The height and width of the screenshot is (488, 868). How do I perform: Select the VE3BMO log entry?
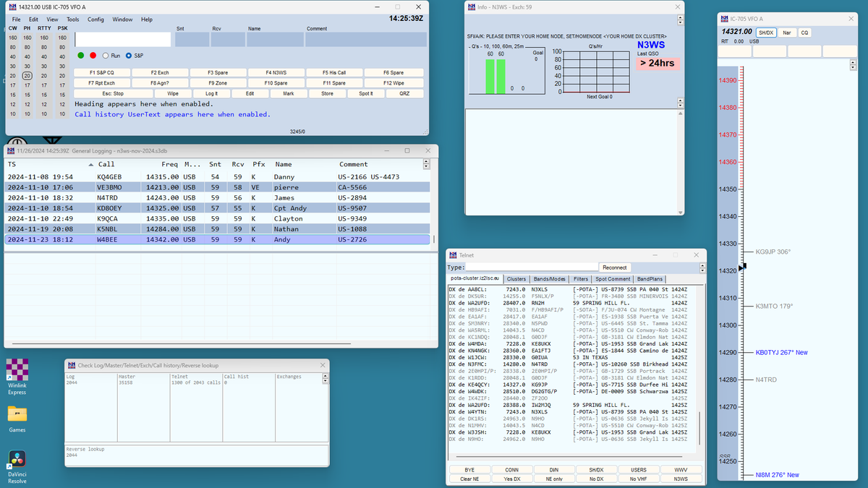218,187
